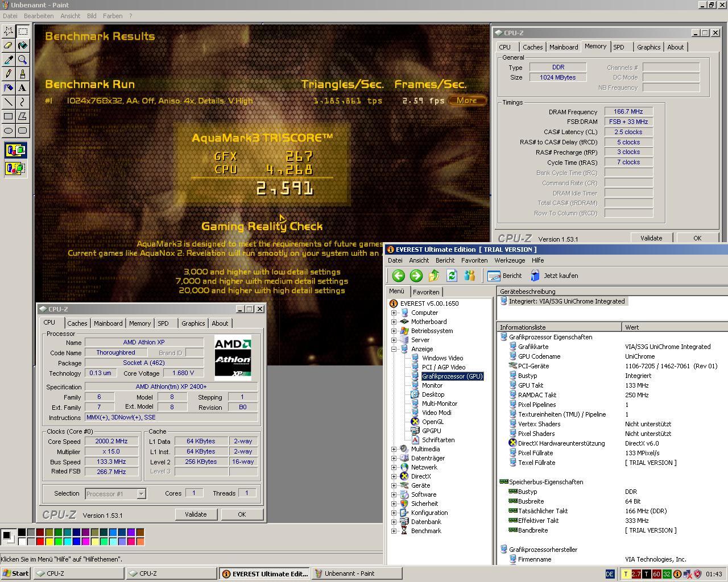728x582 pixels.
Task: Open the Werkzeuge menu in EVEREST
Action: tap(510, 260)
